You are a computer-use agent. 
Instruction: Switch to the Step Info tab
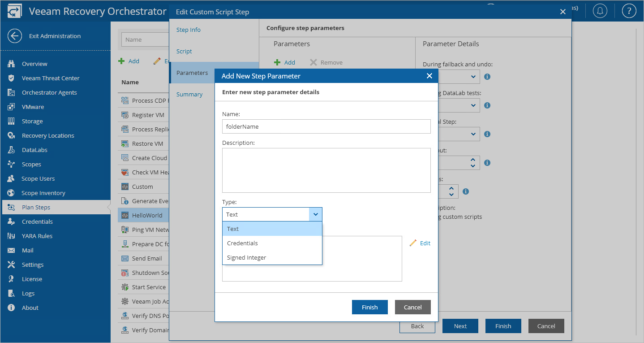click(188, 30)
